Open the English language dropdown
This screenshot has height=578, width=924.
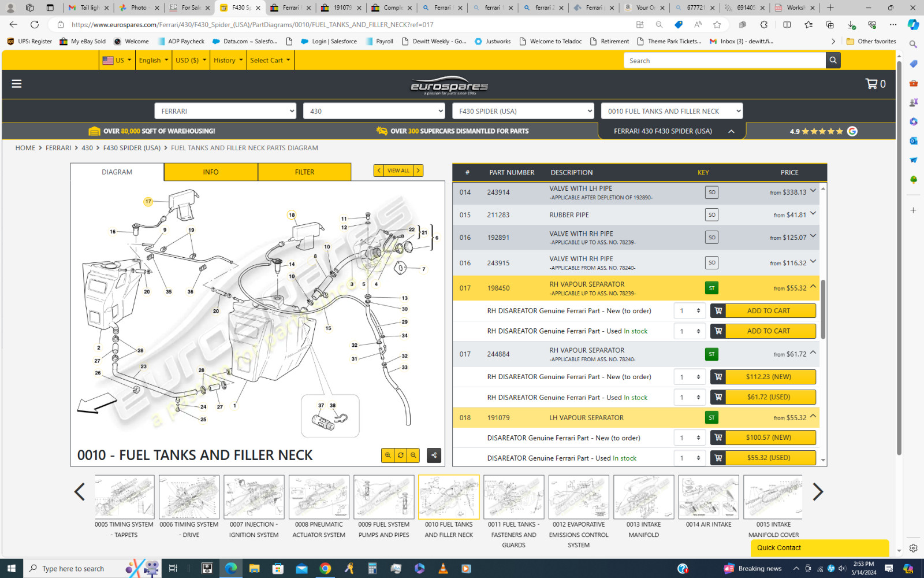tap(154, 60)
